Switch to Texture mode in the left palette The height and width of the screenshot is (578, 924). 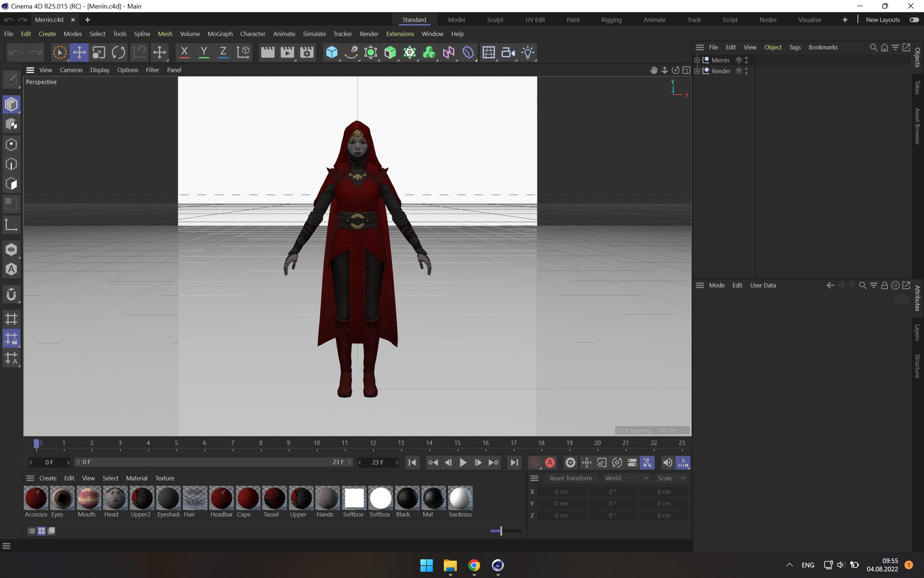[11, 124]
